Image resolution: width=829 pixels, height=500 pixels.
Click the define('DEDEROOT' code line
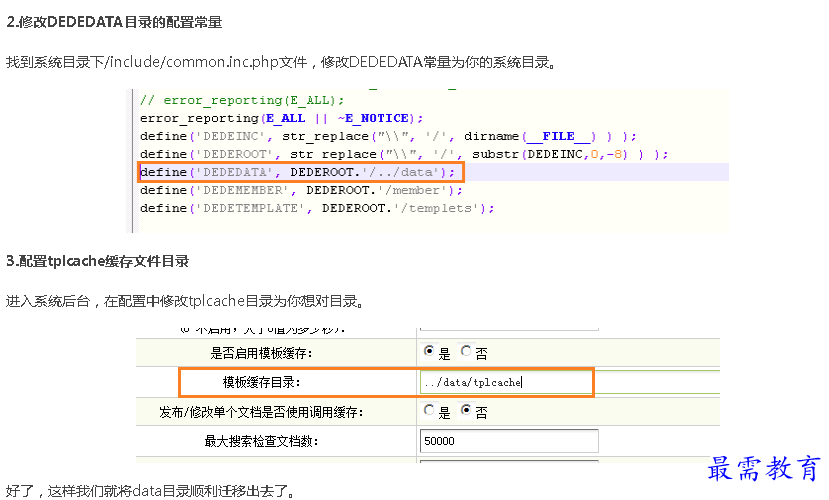pyautogui.click(x=404, y=154)
